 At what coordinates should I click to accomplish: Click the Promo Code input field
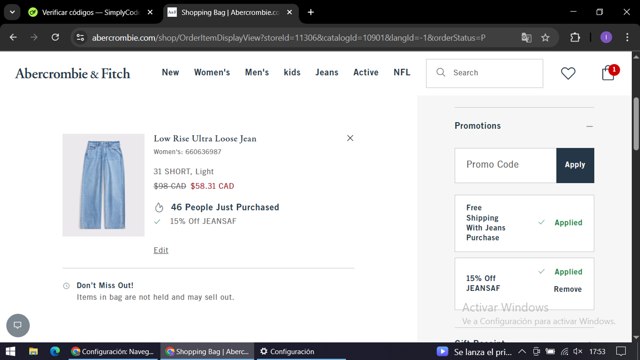click(505, 165)
